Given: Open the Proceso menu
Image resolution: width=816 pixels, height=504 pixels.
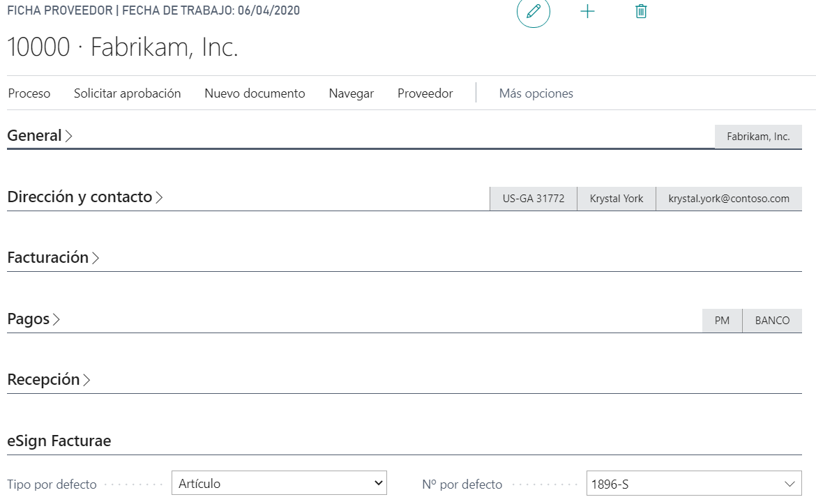Looking at the screenshot, I should point(29,93).
